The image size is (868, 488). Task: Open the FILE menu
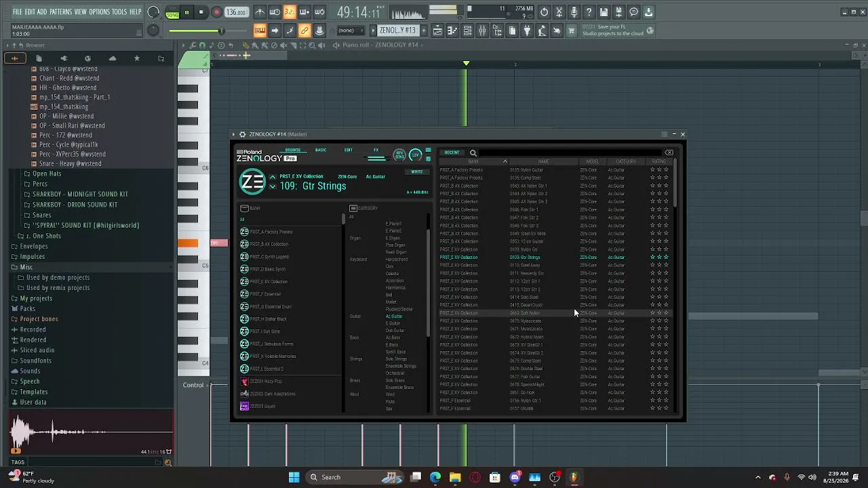(18, 12)
